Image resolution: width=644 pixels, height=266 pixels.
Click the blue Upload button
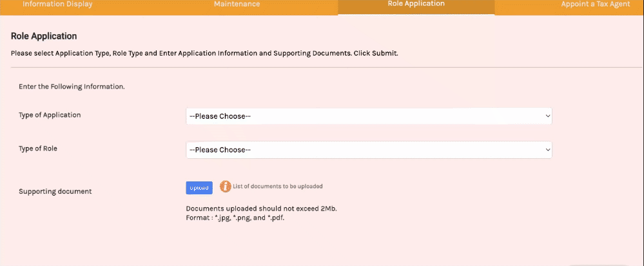coord(199,188)
